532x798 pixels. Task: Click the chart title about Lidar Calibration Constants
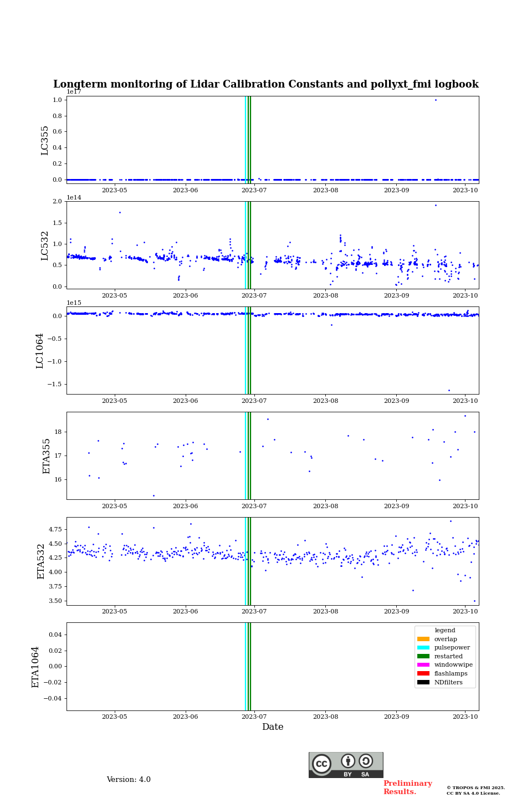click(266, 84)
